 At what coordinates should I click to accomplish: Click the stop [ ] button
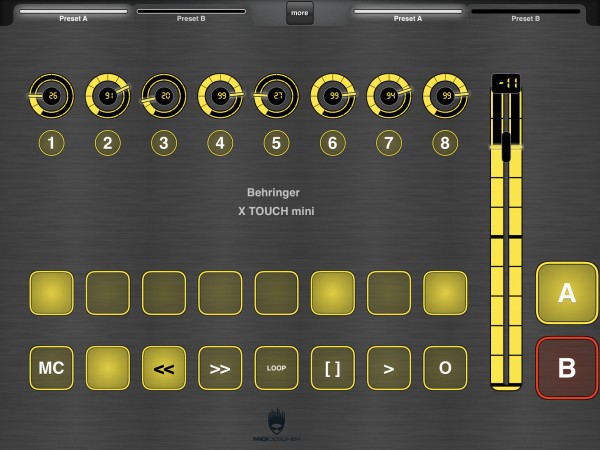click(333, 368)
